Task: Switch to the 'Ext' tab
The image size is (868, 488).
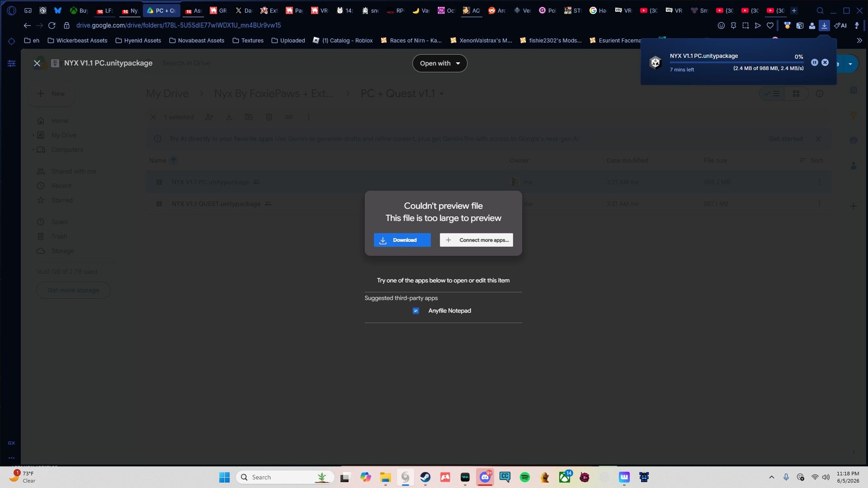Action: tap(269, 10)
